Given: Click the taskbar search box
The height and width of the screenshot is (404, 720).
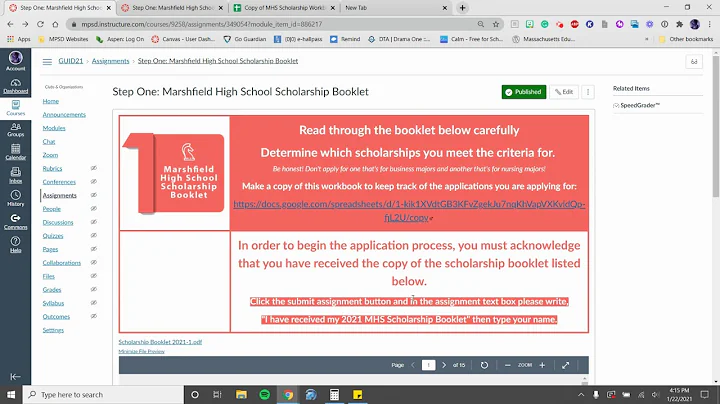Looking at the screenshot, I should (x=103, y=395).
